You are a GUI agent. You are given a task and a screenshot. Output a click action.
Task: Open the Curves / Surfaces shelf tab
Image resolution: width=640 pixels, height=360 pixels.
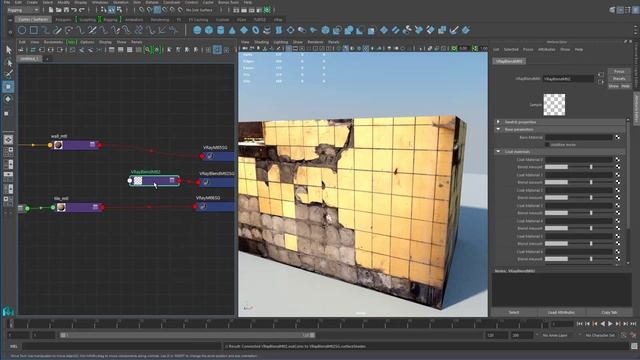(x=33, y=20)
